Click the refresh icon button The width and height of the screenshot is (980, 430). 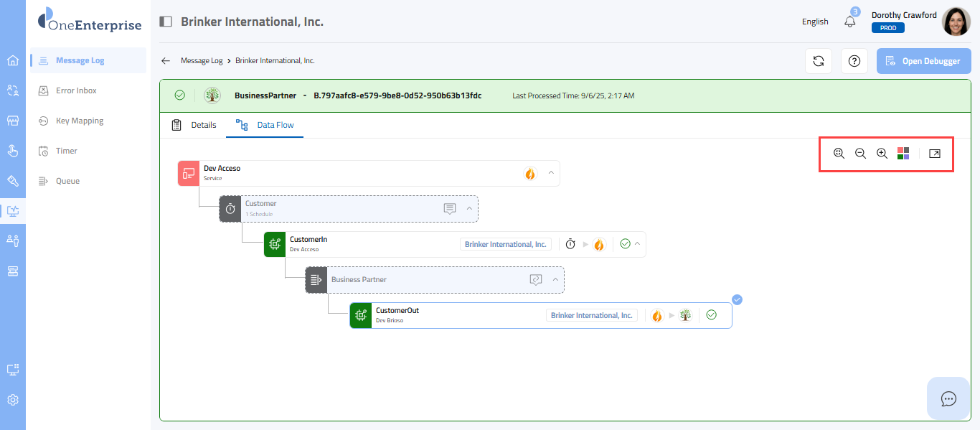818,61
